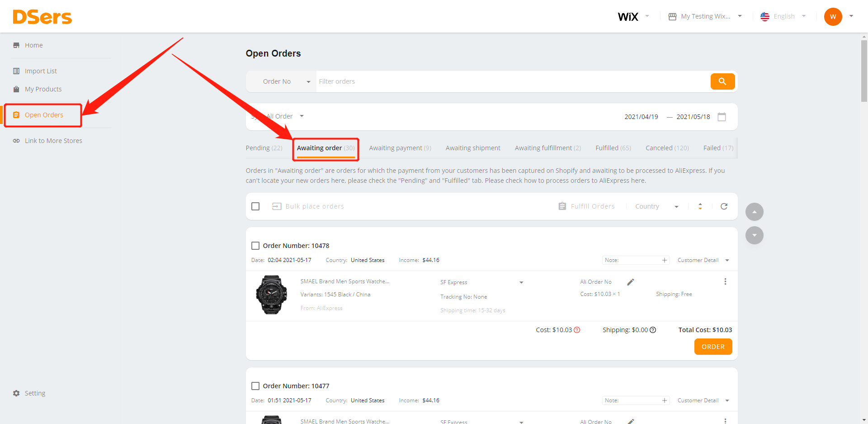Click the orange search magnifier button
Image resolution: width=868 pixels, height=424 pixels.
722,81
